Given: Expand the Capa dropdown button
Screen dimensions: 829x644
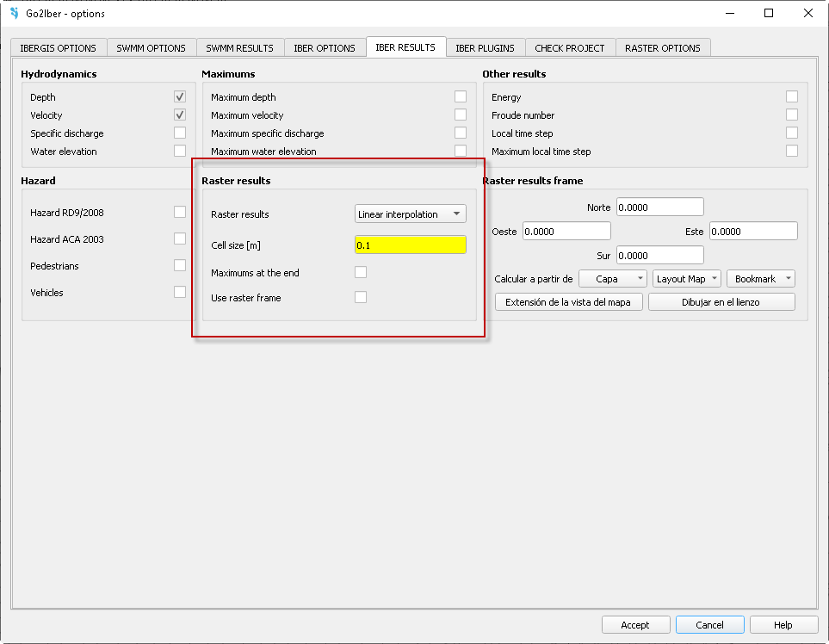Looking at the screenshot, I should coord(613,279).
